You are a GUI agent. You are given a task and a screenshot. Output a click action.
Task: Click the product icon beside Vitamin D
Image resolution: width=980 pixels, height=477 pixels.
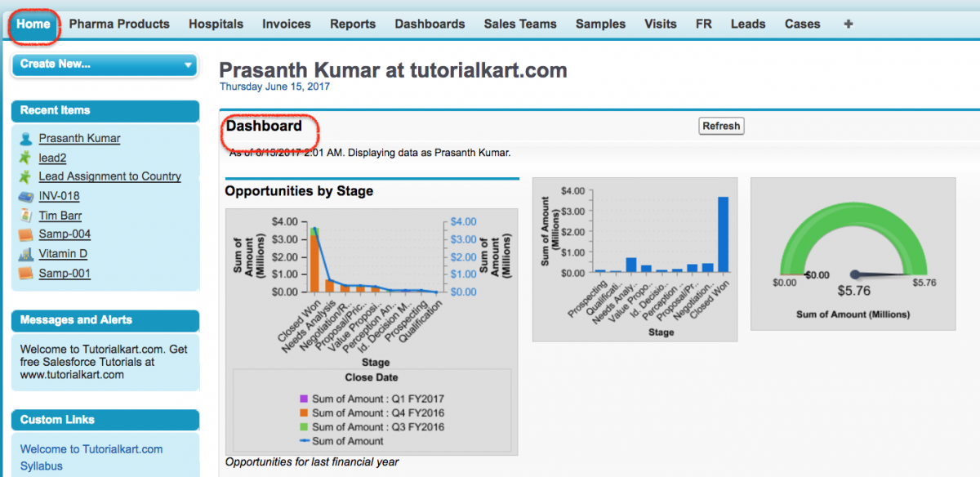click(x=25, y=254)
